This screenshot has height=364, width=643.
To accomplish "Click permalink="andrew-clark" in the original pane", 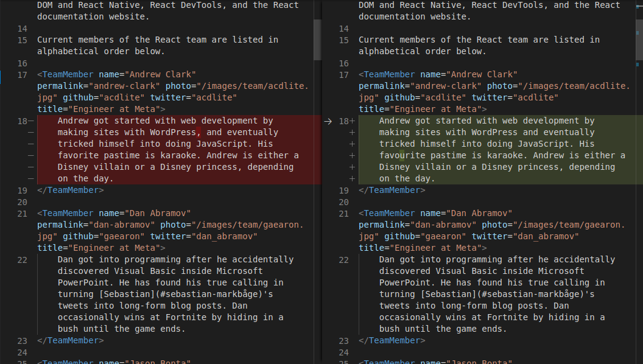I will click(99, 86).
